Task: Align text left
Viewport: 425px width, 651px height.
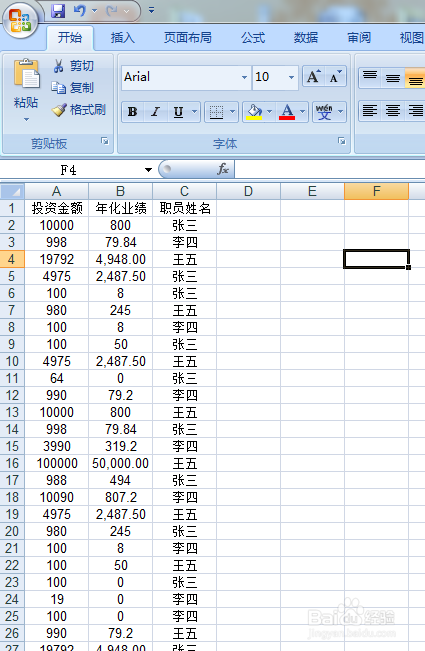Action: click(370, 110)
